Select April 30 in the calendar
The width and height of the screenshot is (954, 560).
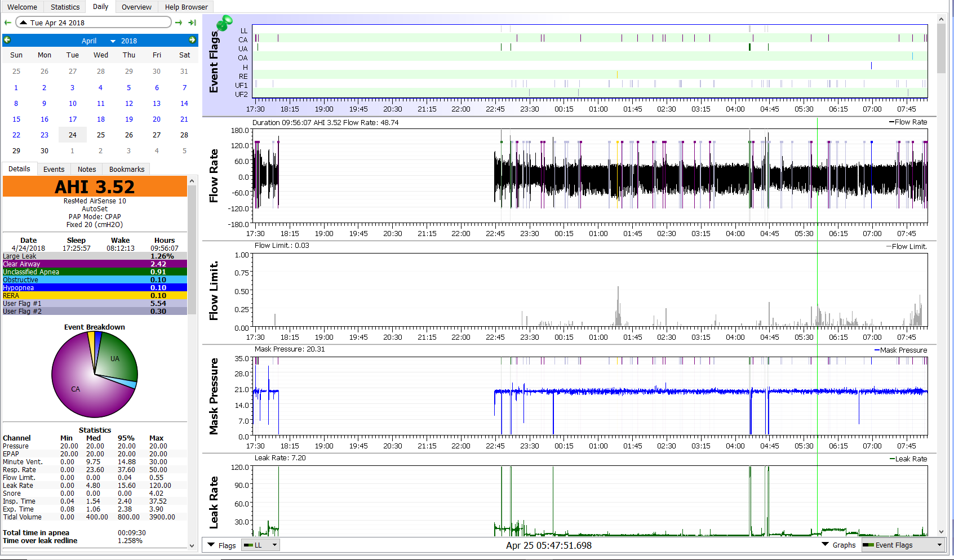(45, 150)
